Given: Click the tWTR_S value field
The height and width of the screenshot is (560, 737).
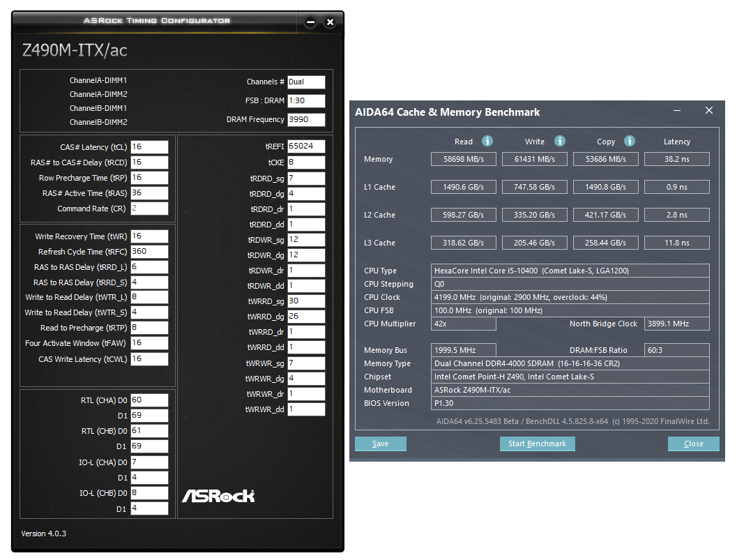Looking at the screenshot, I should [x=149, y=312].
